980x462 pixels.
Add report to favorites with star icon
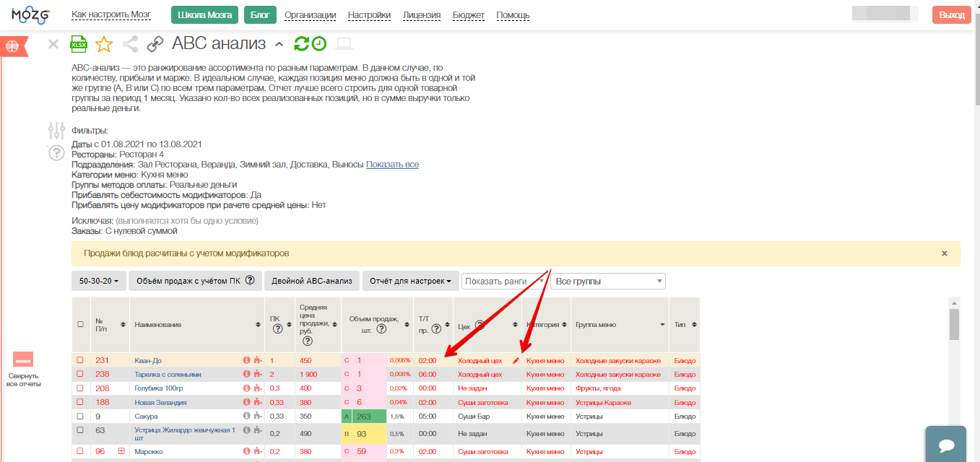(x=104, y=45)
